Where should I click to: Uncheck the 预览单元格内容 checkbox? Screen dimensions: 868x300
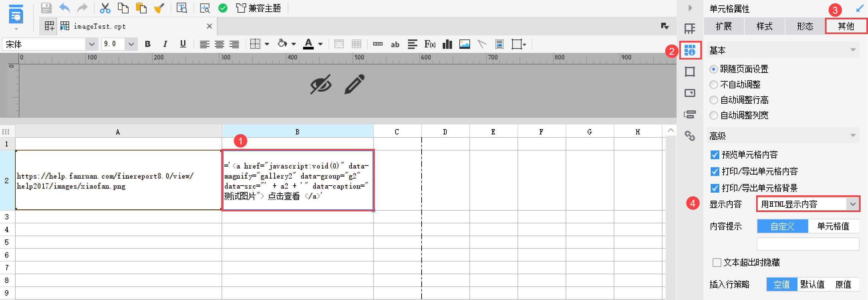(x=715, y=155)
